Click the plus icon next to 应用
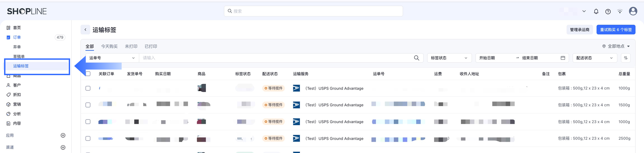This screenshot has width=644, height=153. (63, 135)
